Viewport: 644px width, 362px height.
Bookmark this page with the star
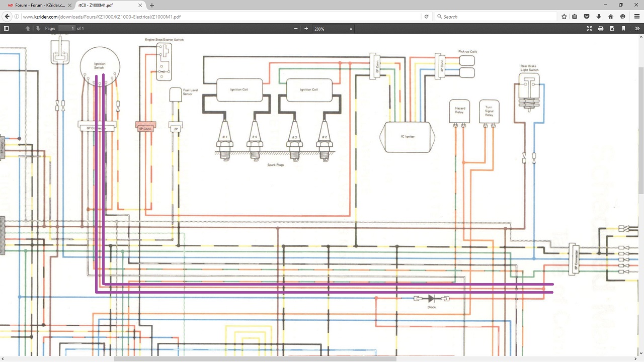click(x=564, y=17)
